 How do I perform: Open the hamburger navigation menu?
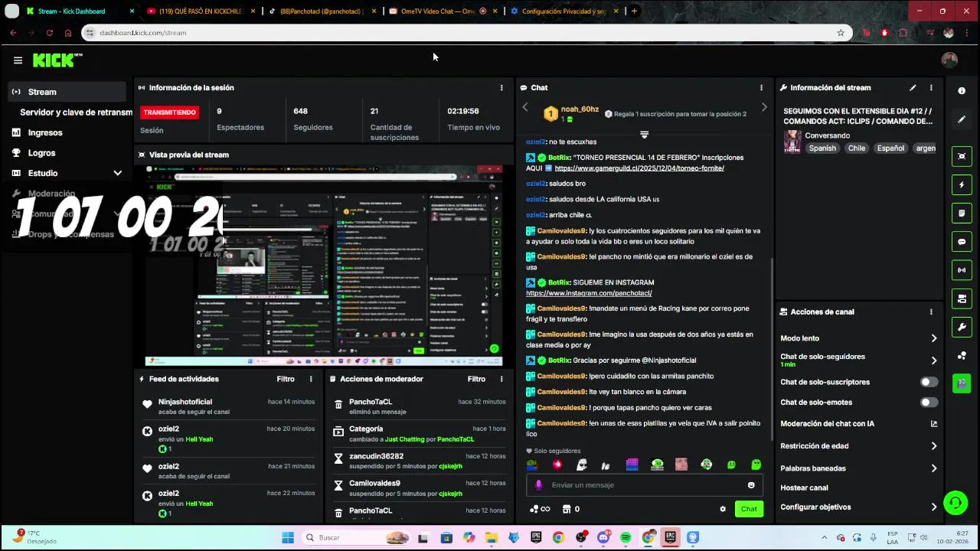[18, 60]
